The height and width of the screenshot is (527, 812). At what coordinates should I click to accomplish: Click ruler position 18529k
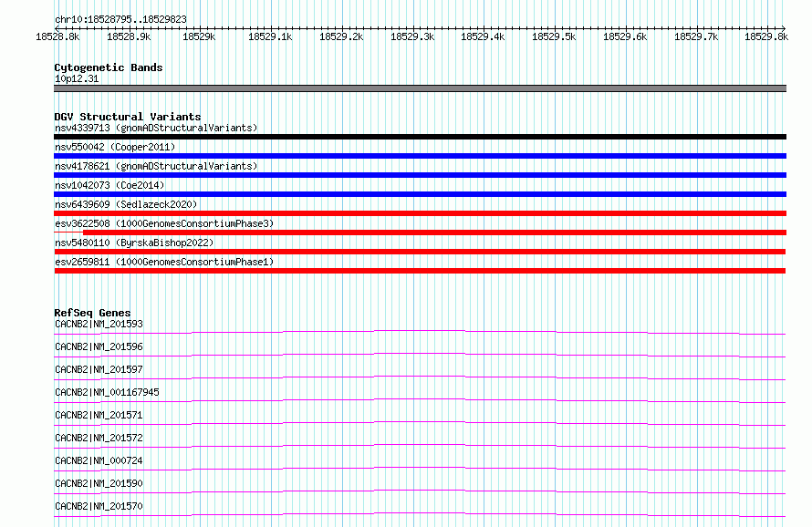point(200,36)
